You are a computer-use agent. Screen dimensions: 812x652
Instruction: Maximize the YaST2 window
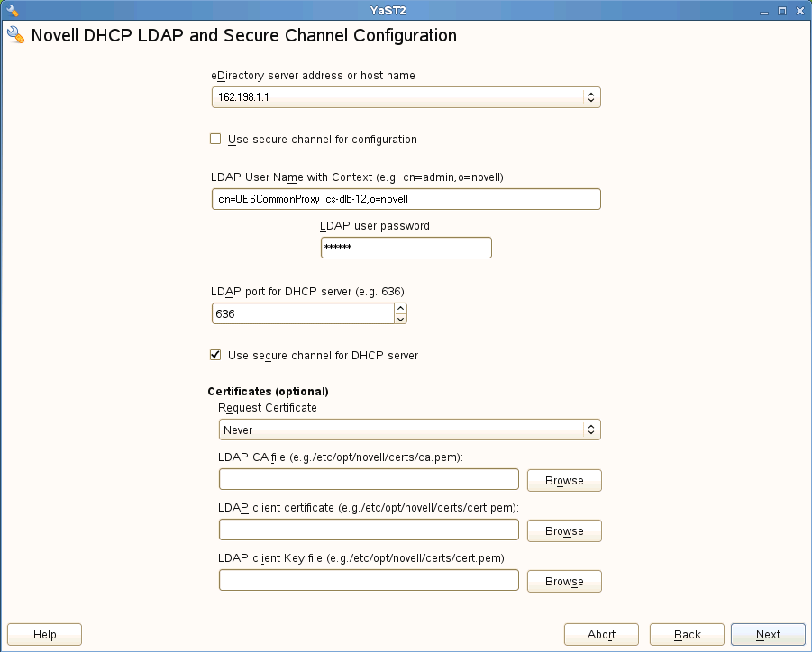(782, 11)
